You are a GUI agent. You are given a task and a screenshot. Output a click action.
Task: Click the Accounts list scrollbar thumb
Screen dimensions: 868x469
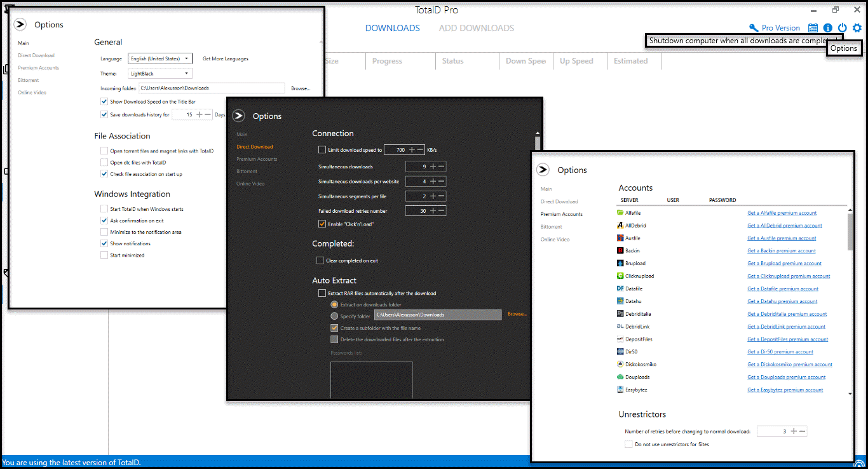(850, 231)
